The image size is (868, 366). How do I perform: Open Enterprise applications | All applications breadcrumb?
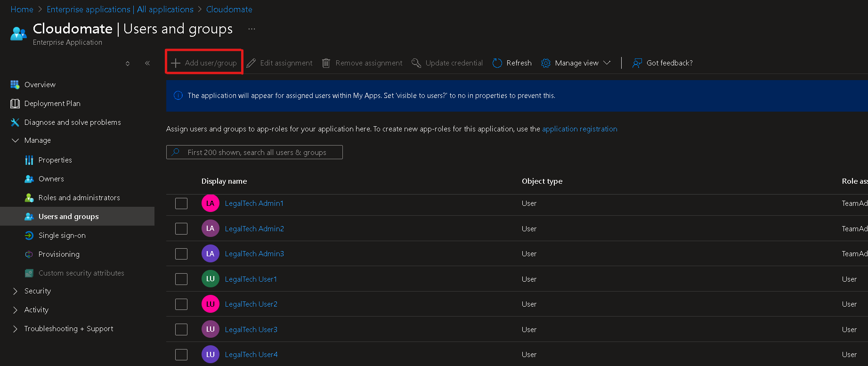click(120, 9)
